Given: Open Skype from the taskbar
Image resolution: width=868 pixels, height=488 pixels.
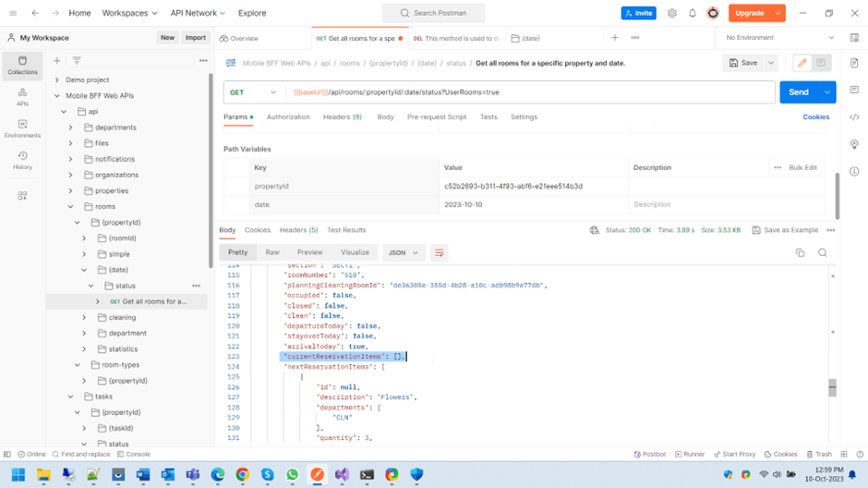Looking at the screenshot, I should [268, 475].
